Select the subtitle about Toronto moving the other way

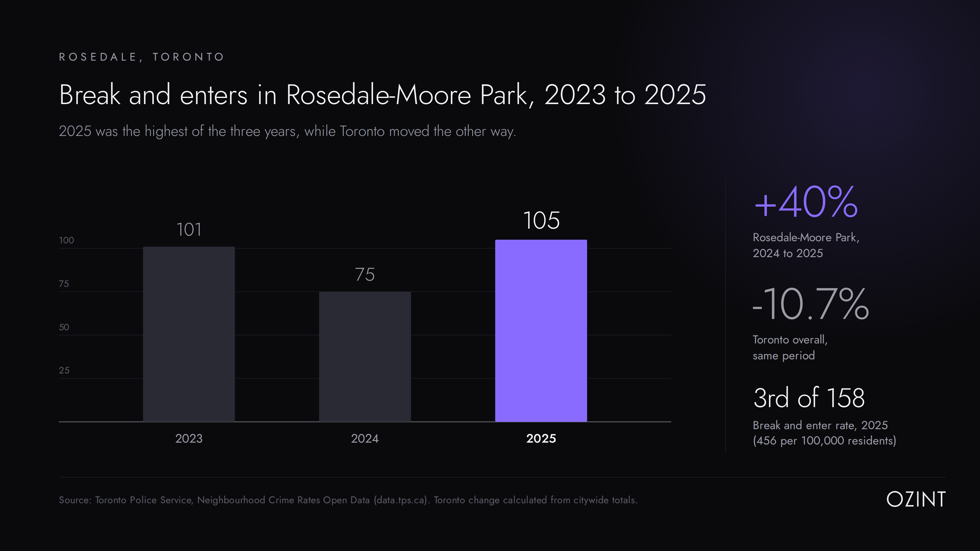coord(287,131)
